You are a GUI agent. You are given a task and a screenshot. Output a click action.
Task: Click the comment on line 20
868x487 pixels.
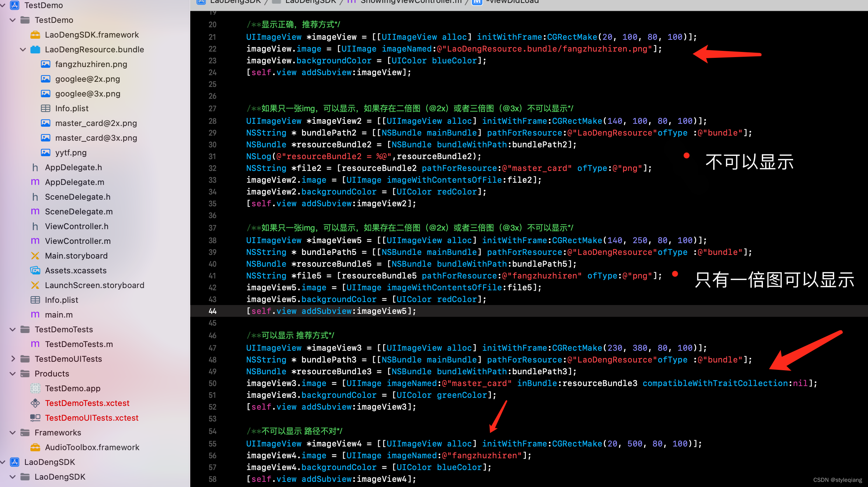point(293,25)
